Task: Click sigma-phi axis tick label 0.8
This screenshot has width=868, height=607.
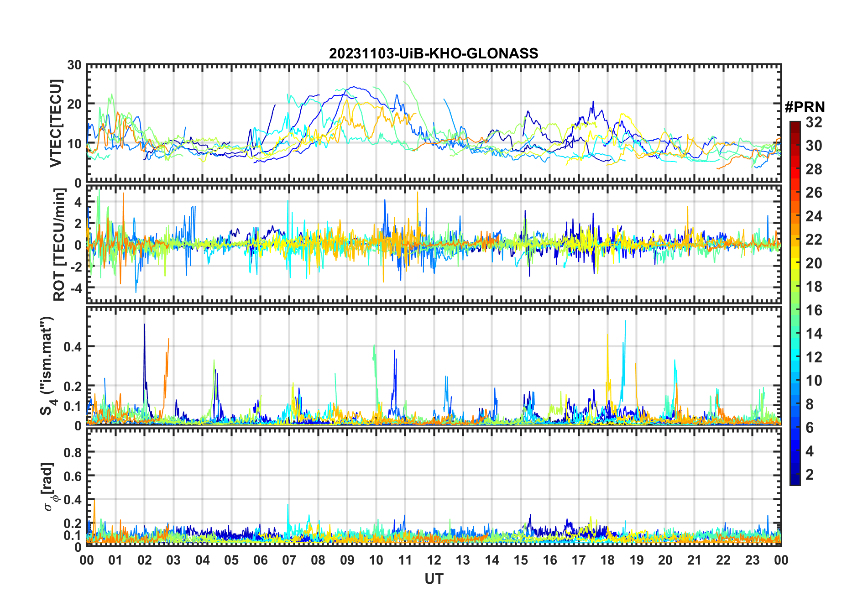Action: click(x=72, y=452)
